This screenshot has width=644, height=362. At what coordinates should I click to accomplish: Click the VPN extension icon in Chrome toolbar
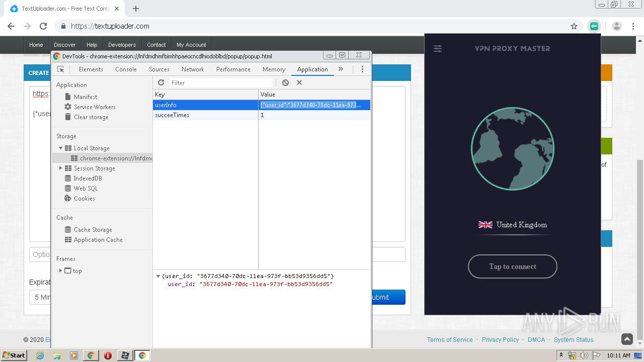pos(594,26)
